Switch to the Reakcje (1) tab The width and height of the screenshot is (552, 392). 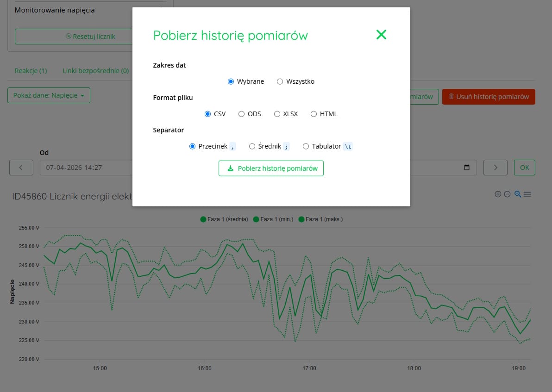tap(31, 70)
